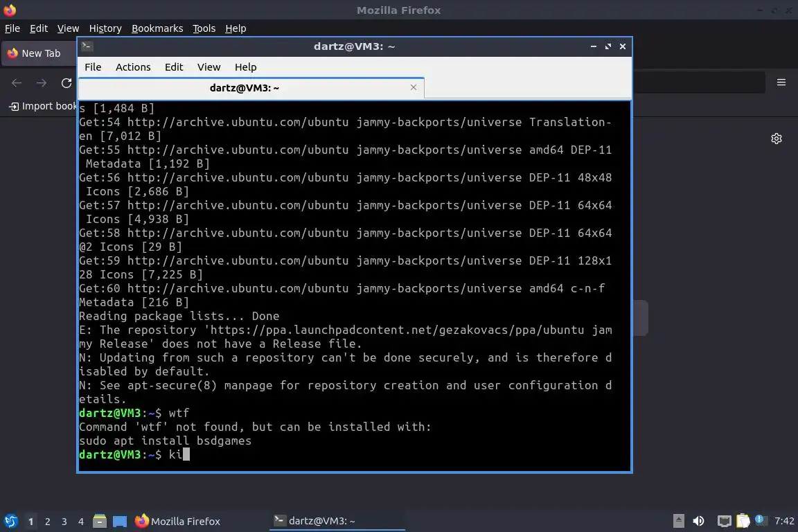Minimize the terminal window
The width and height of the screenshot is (798, 532).
coord(594,46)
